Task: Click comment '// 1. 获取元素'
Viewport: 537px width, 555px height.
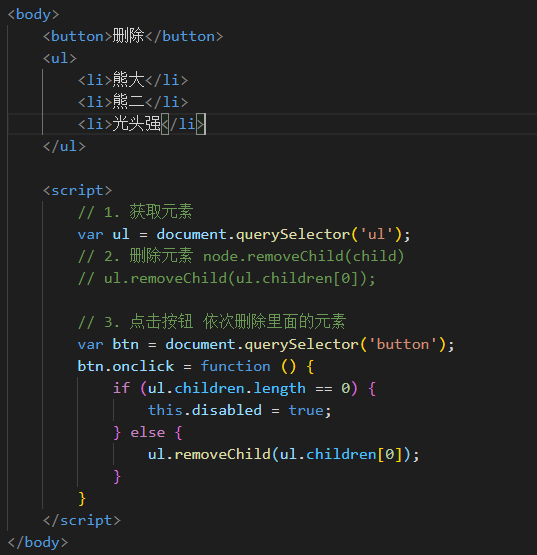Action: pyautogui.click(x=135, y=212)
